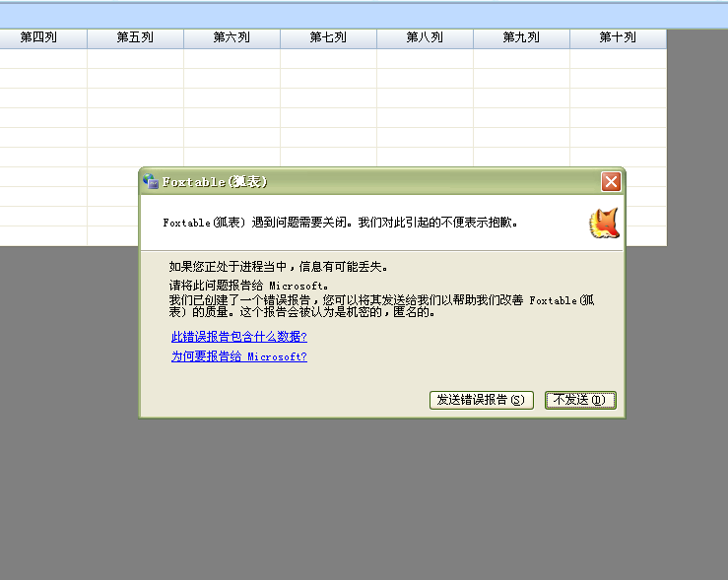Click the first cell under 第五列

[135, 58]
